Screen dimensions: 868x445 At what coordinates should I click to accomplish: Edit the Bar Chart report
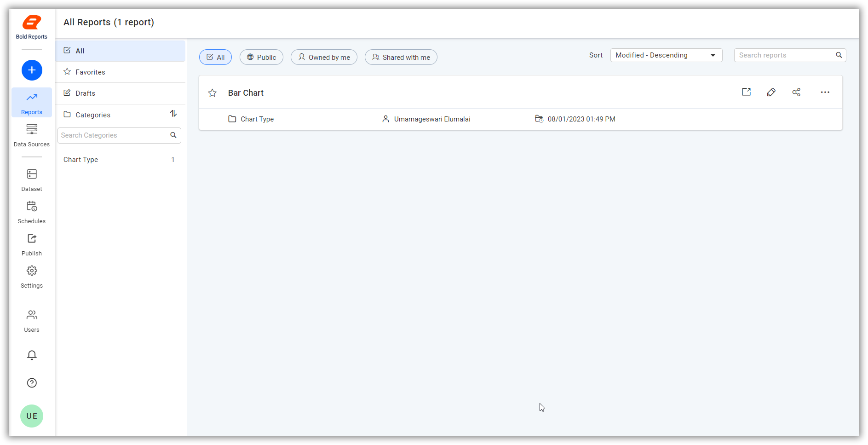click(771, 92)
